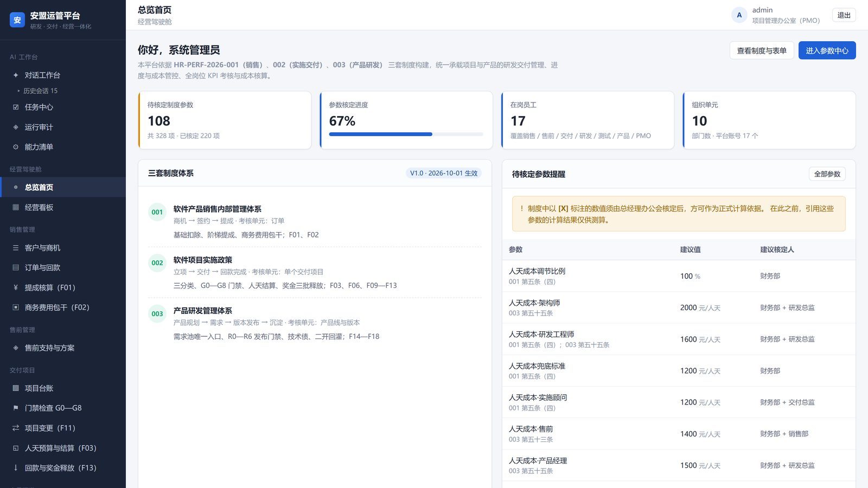Click the 经营看板 grid icon

(16, 208)
